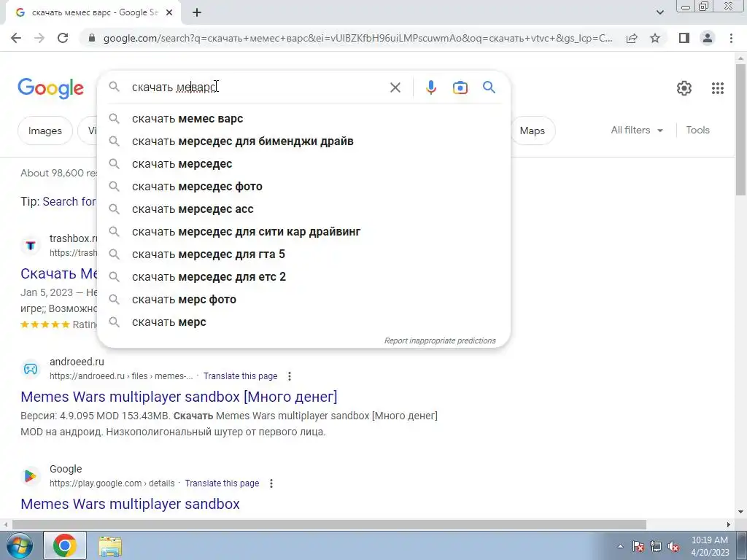Expand the All filters dropdown
Image resolution: width=747 pixels, height=560 pixels.
coord(637,130)
